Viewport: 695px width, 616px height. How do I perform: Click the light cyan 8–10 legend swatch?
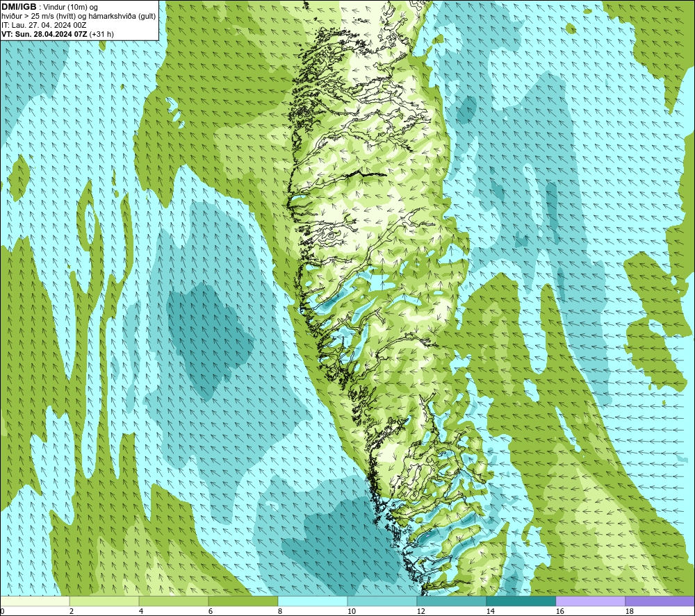click(313, 601)
